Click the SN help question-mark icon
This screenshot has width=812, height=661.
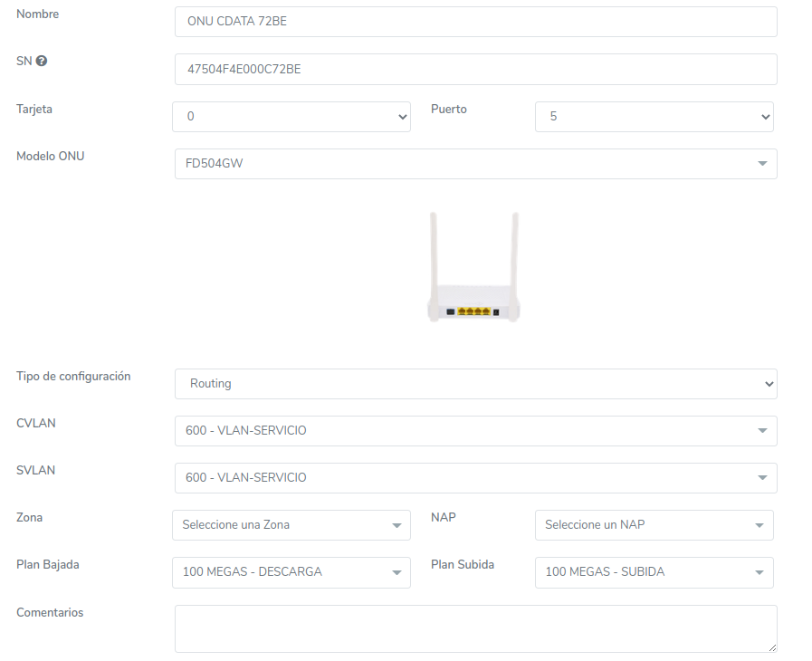pos(42,62)
